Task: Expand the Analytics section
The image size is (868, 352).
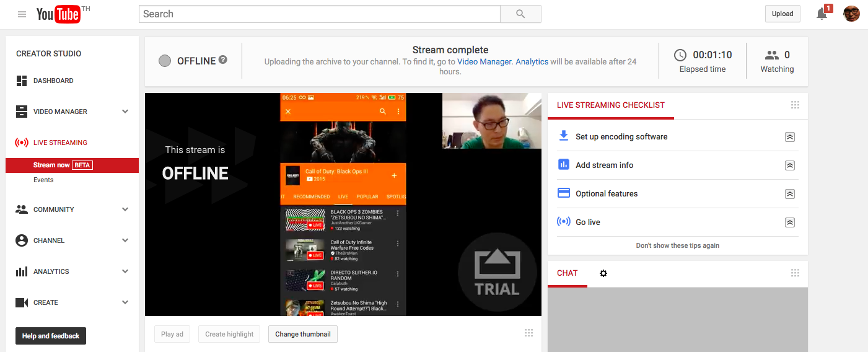Action: (x=125, y=271)
